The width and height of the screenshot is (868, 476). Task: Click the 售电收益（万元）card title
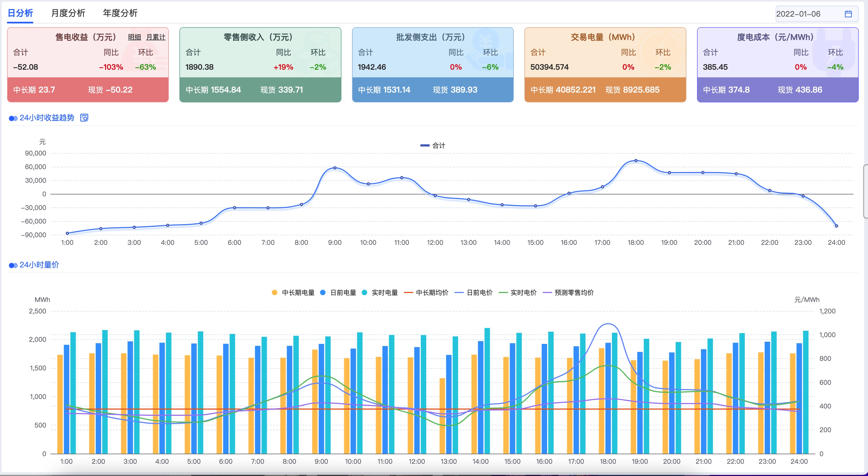click(85, 37)
